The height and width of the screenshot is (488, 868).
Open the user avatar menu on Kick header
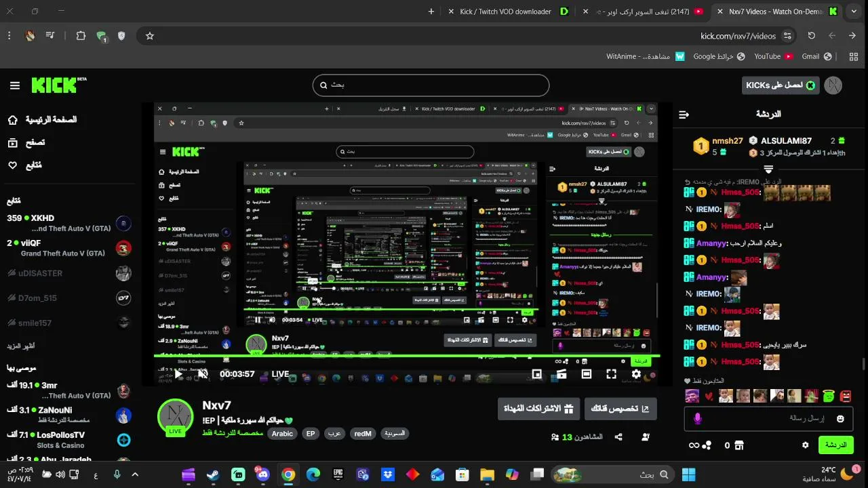[x=833, y=85]
